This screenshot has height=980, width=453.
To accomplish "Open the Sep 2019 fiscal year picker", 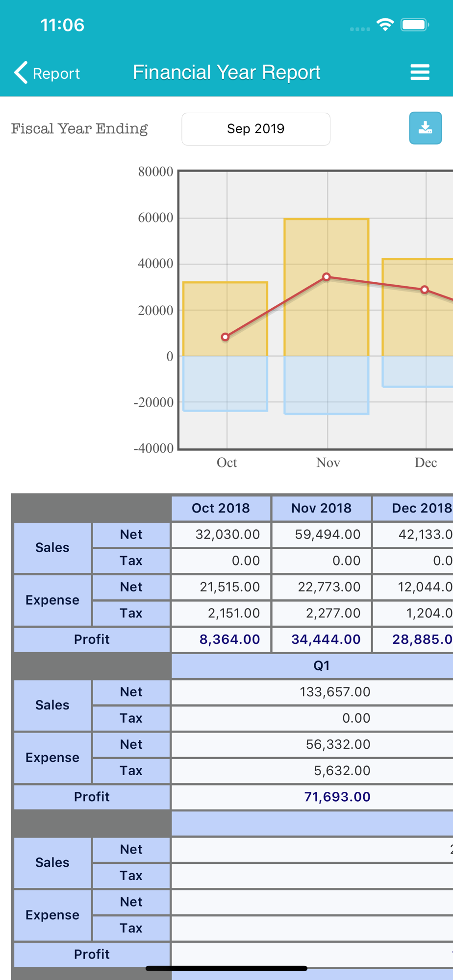I will pos(256,129).
